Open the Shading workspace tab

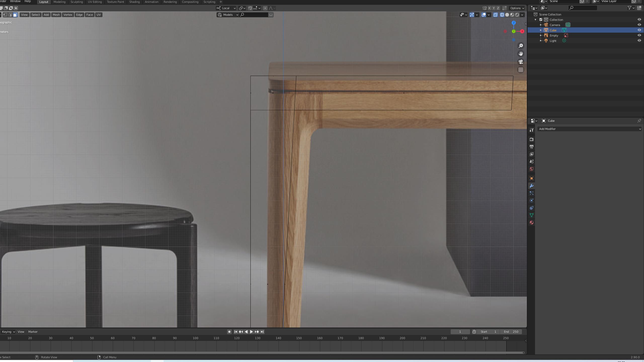click(x=134, y=2)
